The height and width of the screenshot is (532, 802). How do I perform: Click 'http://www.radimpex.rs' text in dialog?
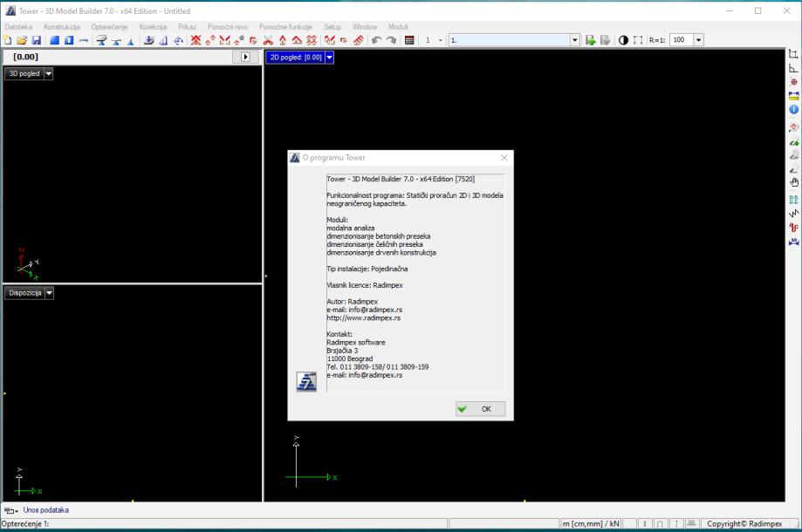(x=364, y=317)
